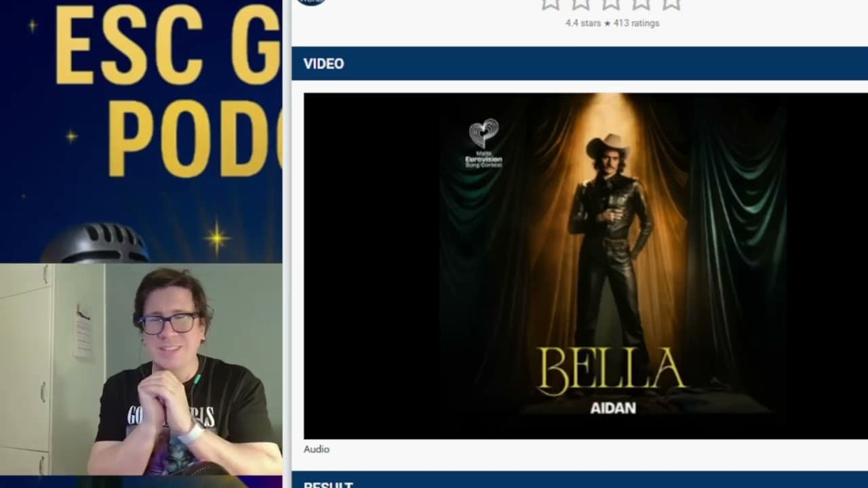This screenshot has height=488, width=868.
Task: Select the podcaster's webcam feed
Action: [x=141, y=369]
